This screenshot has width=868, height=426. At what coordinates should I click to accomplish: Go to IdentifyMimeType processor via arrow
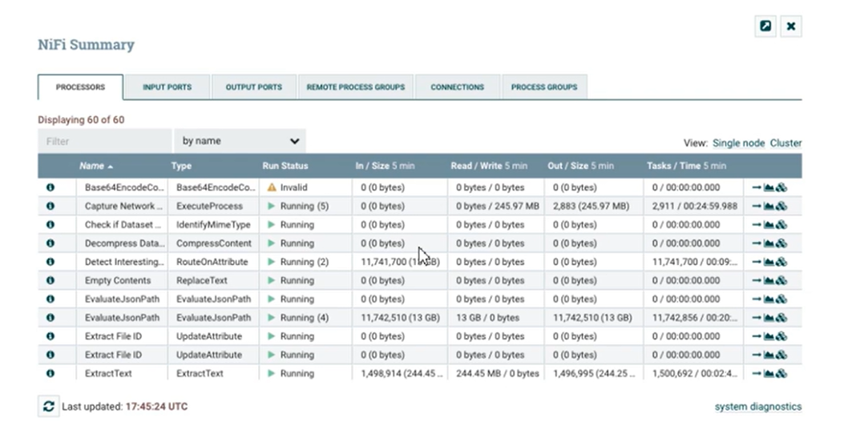pyautogui.click(x=756, y=225)
